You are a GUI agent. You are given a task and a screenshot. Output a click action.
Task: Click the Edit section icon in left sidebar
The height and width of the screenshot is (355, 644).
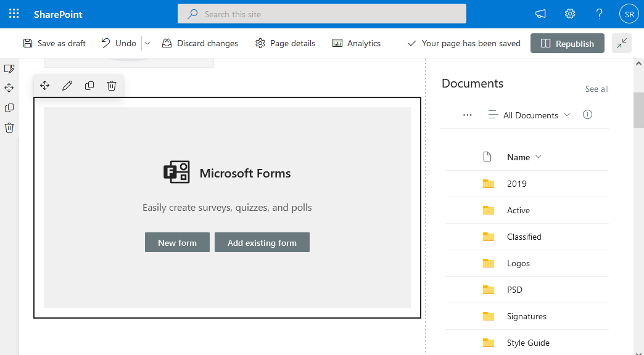(9, 68)
